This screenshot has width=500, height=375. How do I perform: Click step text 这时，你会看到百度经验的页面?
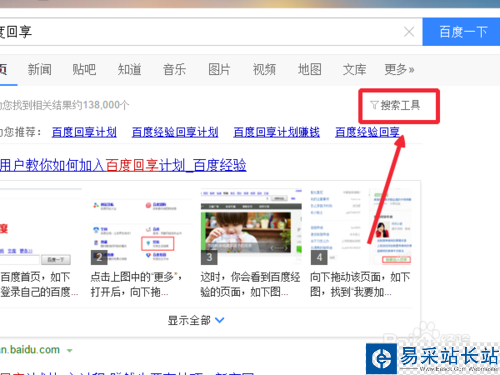[x=250, y=284]
